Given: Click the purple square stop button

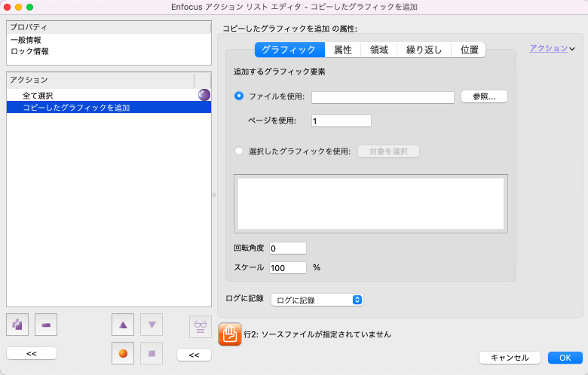Looking at the screenshot, I should (x=152, y=353).
